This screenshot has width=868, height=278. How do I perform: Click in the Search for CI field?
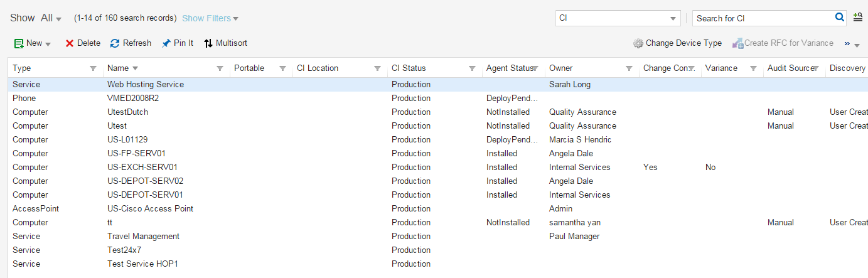tap(763, 18)
